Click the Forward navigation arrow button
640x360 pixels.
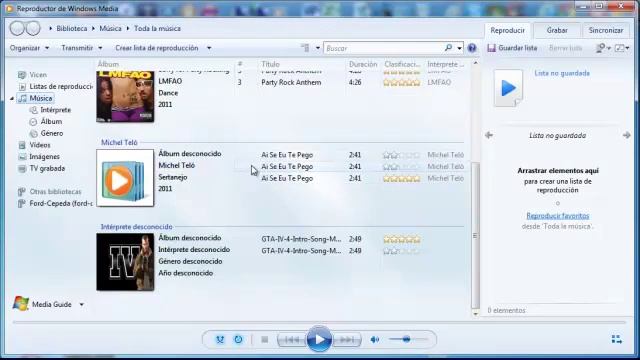(x=33, y=28)
